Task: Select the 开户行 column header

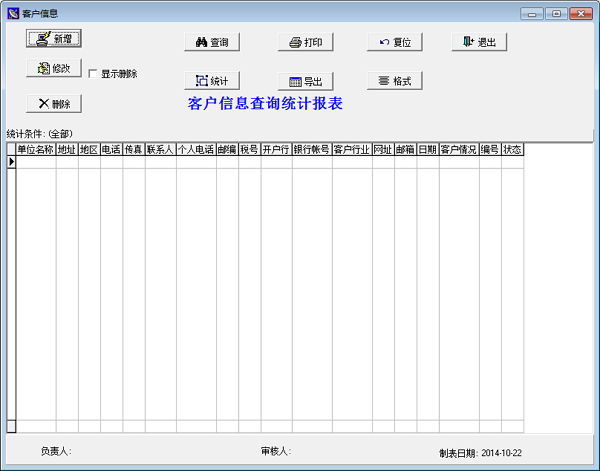Action: pos(277,149)
